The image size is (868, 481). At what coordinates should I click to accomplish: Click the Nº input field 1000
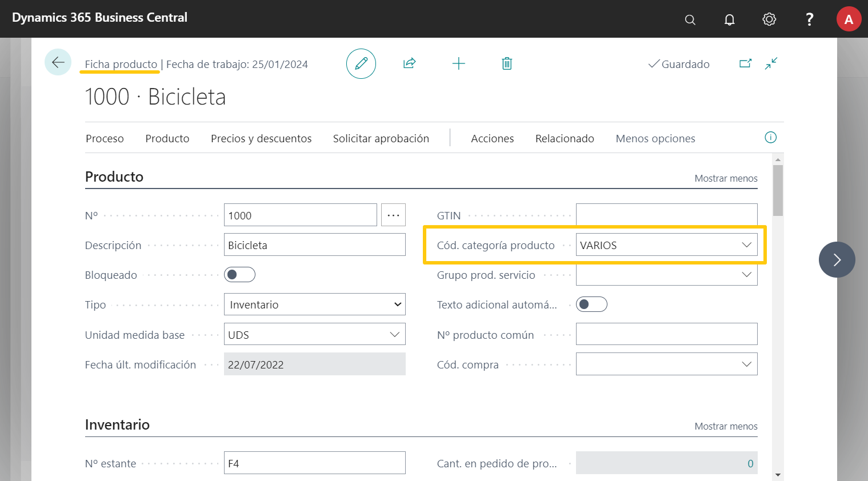(301, 215)
